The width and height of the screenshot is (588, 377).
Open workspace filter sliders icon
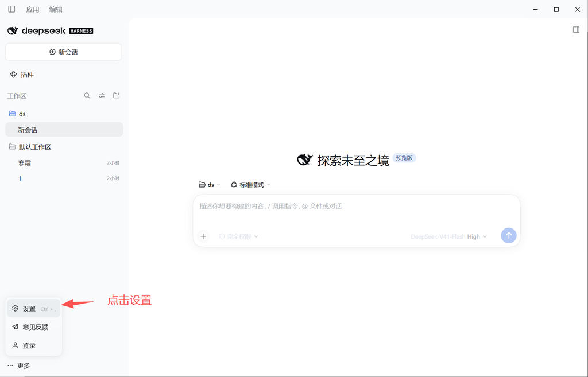coord(102,96)
